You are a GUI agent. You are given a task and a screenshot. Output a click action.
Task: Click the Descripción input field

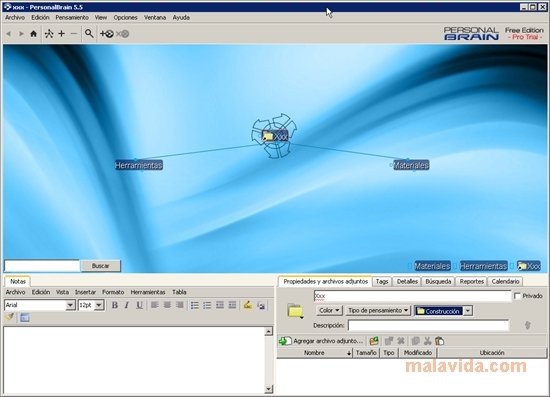click(428, 325)
